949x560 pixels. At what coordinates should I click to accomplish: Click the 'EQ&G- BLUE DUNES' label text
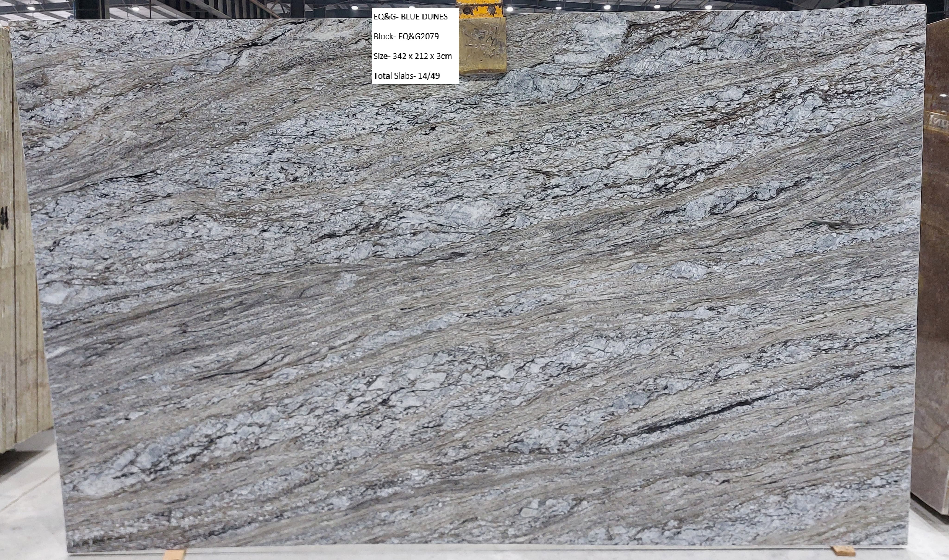point(410,17)
